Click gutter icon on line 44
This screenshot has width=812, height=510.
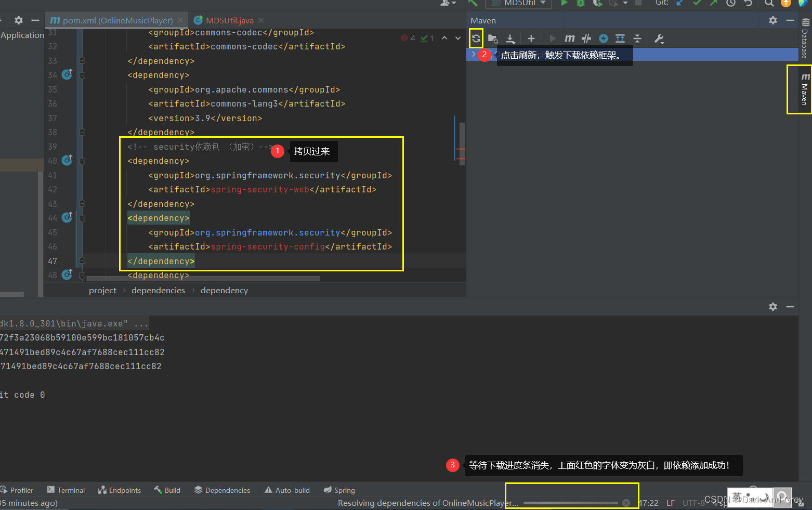click(67, 217)
